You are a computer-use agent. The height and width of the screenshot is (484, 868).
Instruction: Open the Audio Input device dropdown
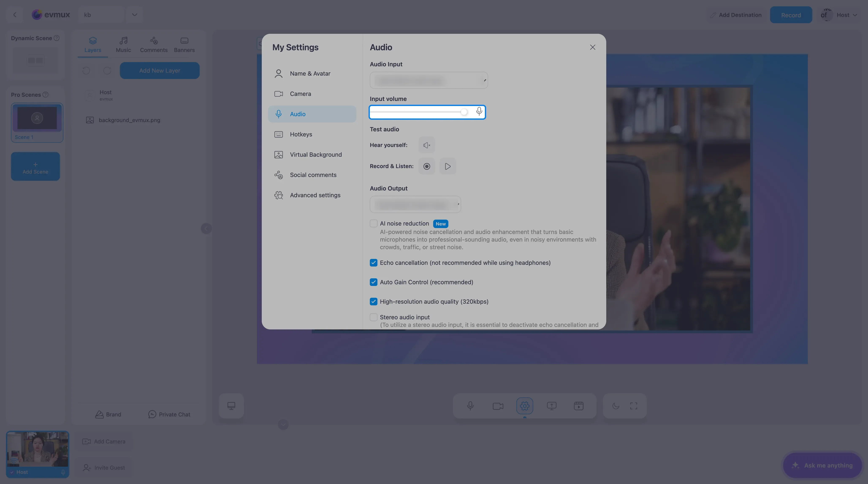coord(429,80)
